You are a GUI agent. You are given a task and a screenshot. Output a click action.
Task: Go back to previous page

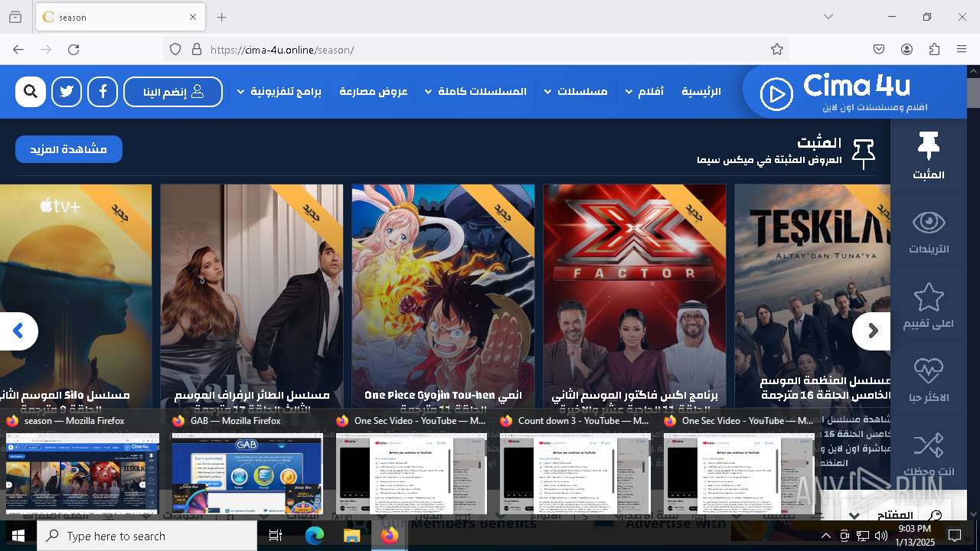[18, 50]
